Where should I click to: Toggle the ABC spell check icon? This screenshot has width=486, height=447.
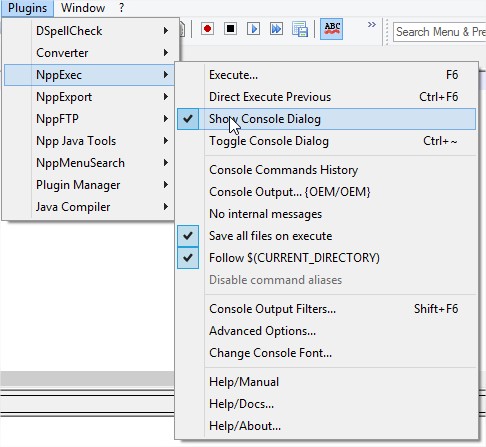[332, 29]
